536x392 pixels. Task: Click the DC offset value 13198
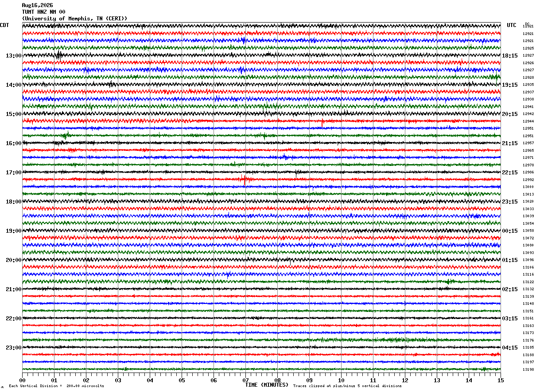click(528, 369)
